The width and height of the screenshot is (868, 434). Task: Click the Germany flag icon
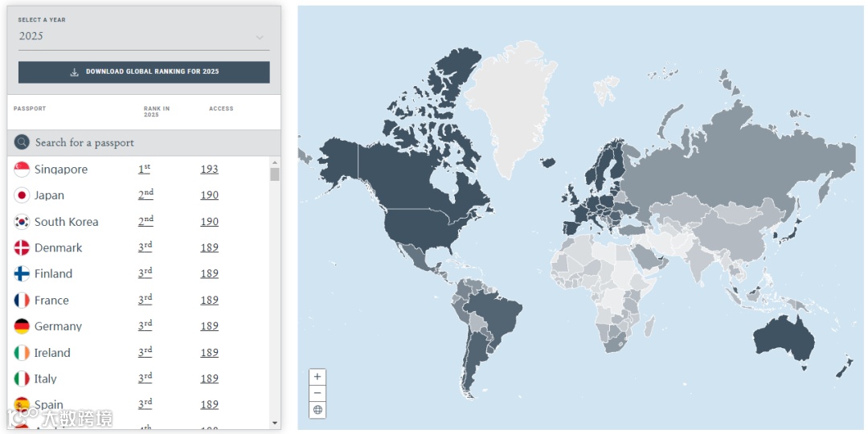pos(22,326)
